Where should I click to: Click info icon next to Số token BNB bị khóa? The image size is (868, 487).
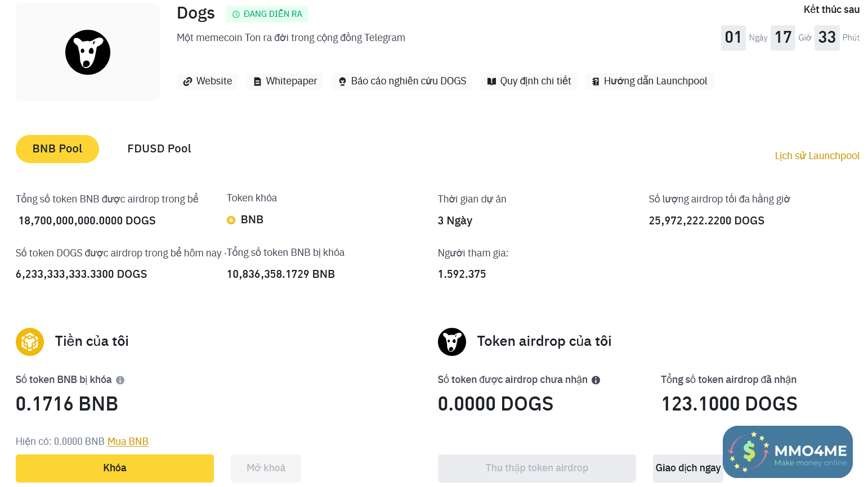(x=120, y=380)
